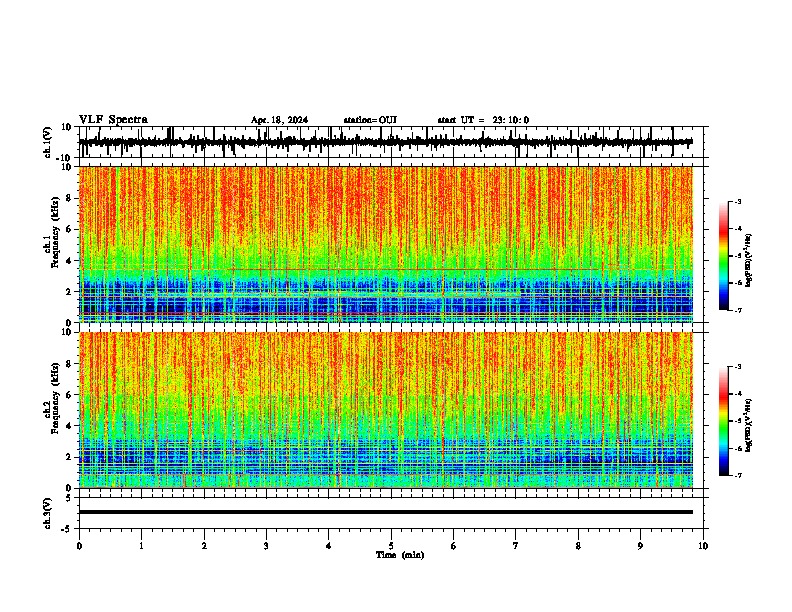Click the ch.2 spectrogram "4" kHz tick label
792x612 pixels.
tap(69, 426)
